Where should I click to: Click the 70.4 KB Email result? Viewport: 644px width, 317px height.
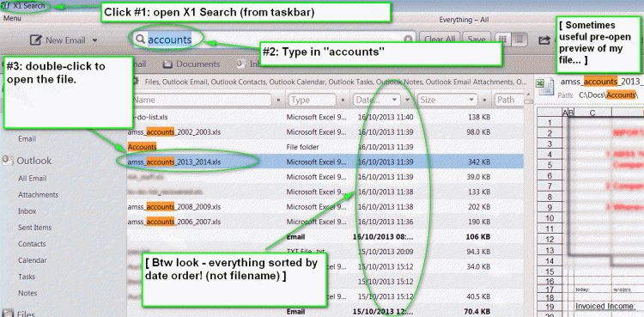pos(325,311)
